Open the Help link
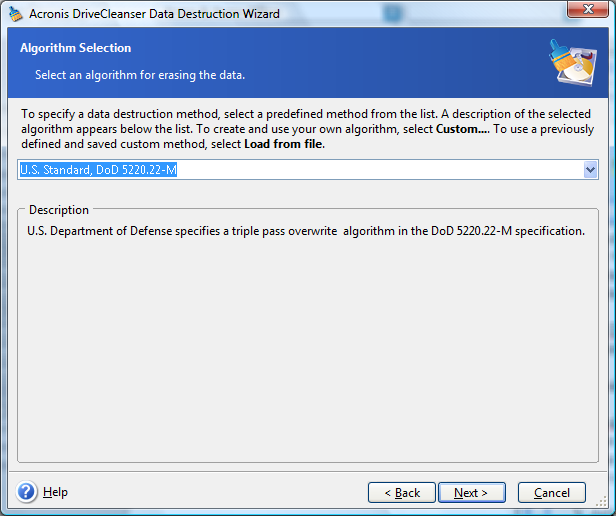 [55, 492]
